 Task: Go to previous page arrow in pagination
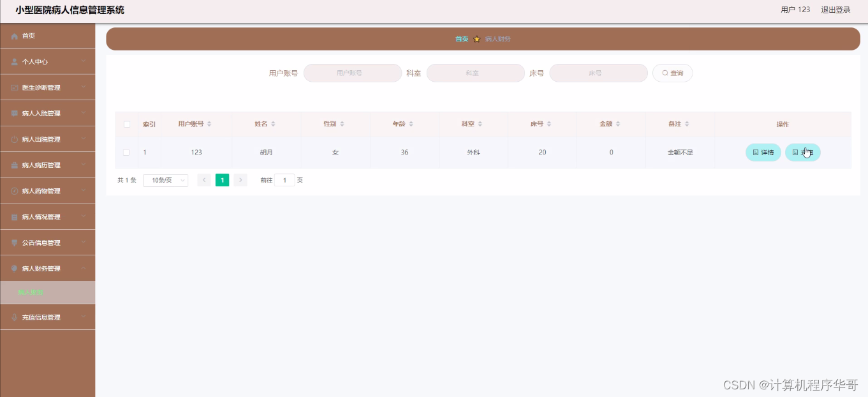(x=204, y=181)
